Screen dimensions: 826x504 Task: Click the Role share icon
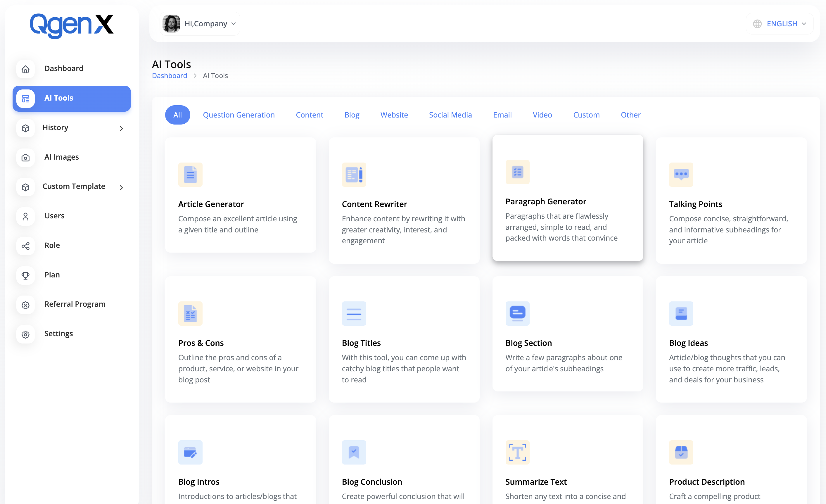pyautogui.click(x=25, y=246)
